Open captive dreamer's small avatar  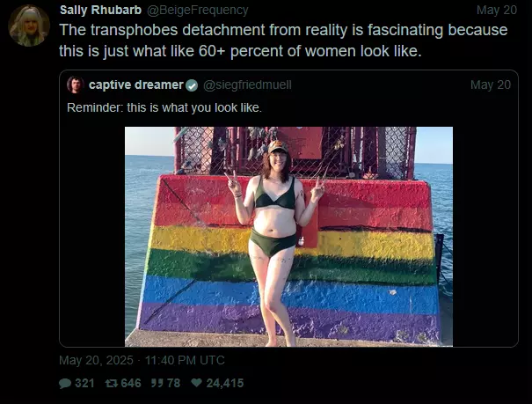pos(76,84)
